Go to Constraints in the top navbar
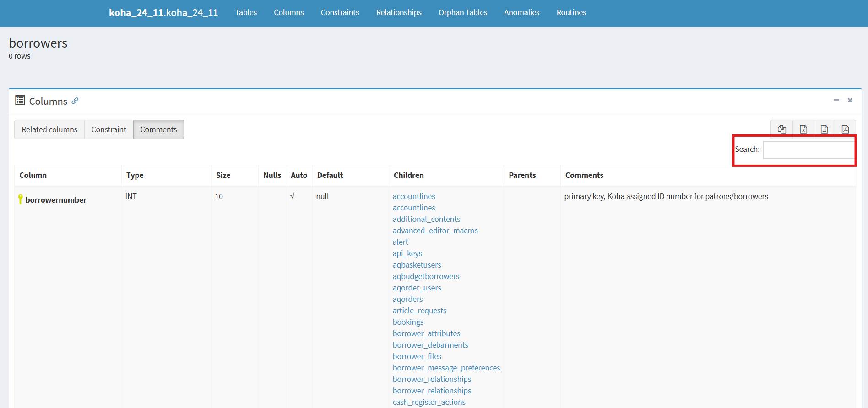868x408 pixels. coord(340,12)
